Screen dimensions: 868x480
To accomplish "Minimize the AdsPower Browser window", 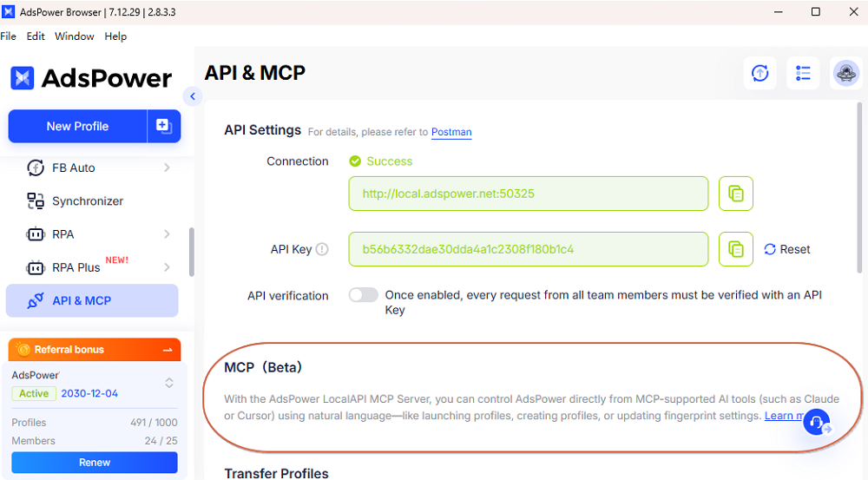I will 779,11.
